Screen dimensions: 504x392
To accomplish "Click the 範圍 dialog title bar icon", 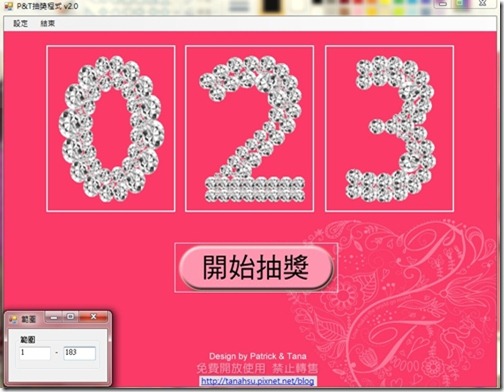I will point(13,319).
